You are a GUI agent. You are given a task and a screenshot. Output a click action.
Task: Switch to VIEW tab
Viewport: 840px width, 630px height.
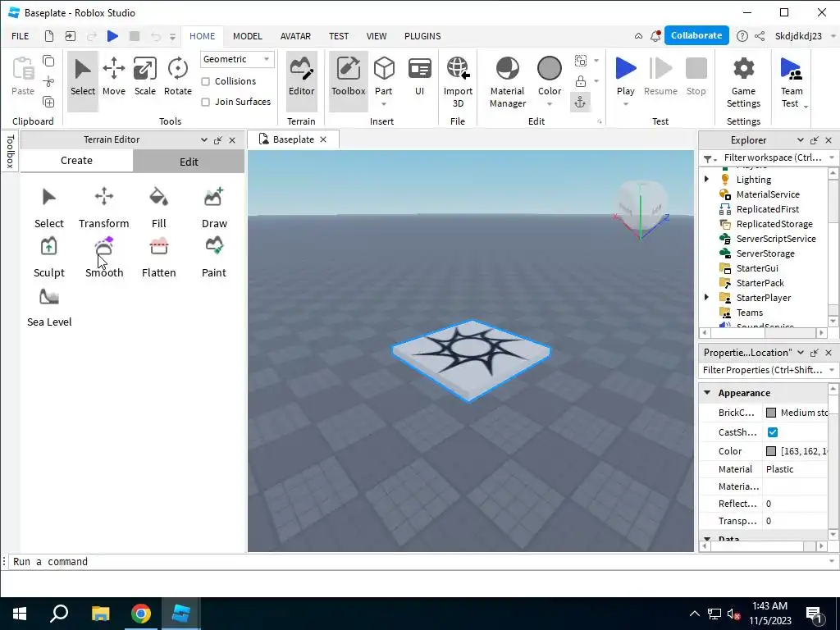(377, 36)
